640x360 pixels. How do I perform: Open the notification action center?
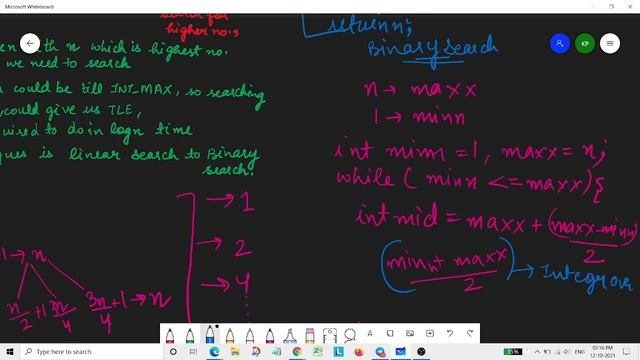coord(626,351)
